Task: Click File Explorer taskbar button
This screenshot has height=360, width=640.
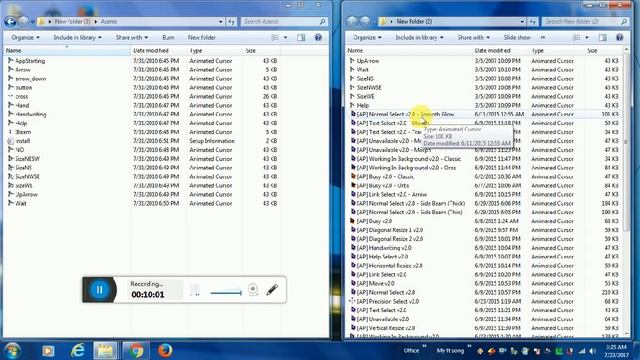Action: [x=105, y=351]
